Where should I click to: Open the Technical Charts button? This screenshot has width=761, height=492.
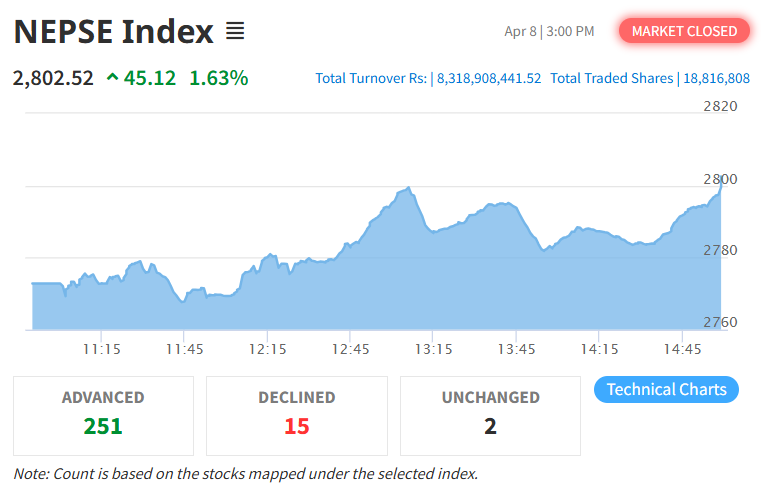[x=666, y=389]
